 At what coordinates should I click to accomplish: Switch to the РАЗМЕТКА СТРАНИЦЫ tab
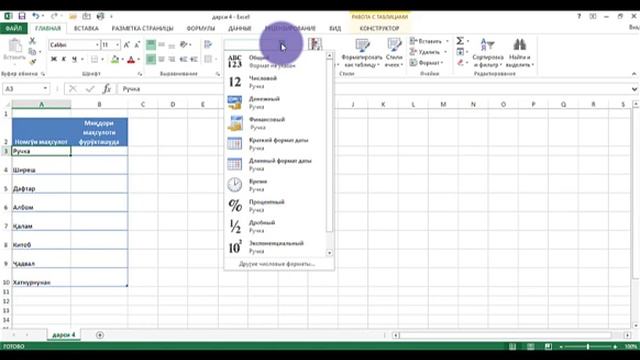pos(142,28)
